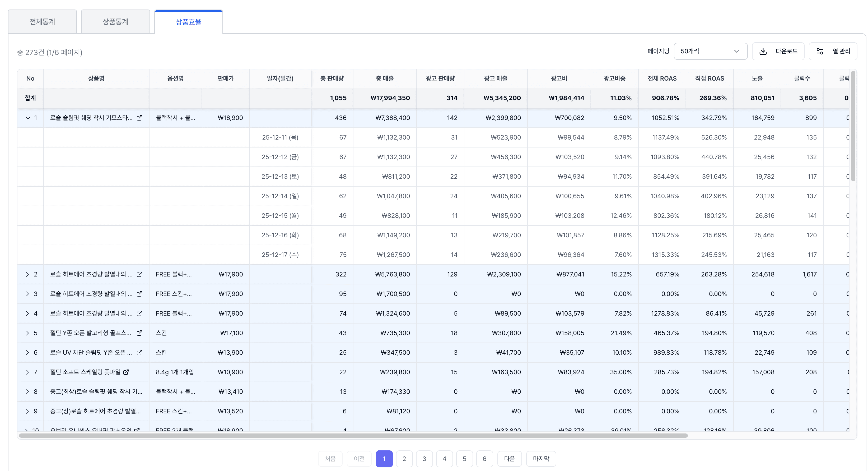Click the 다음 next page button
The height and width of the screenshot is (471, 868).
pos(509,459)
